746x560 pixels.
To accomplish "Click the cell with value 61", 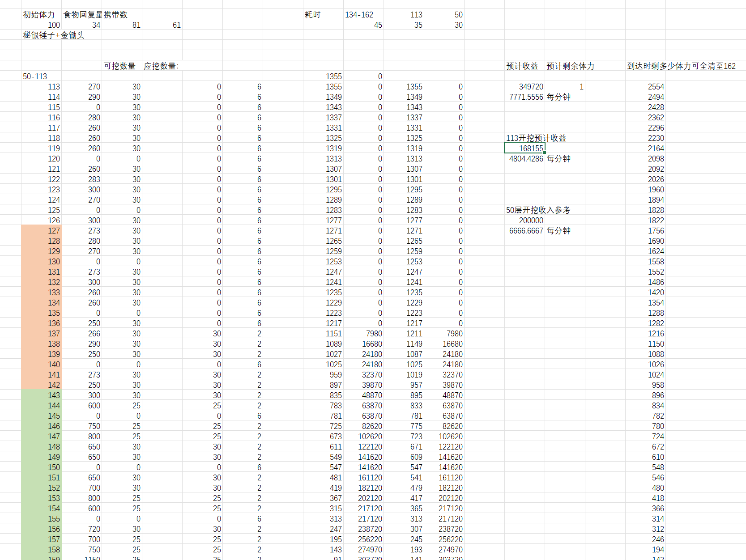I will point(162,25).
